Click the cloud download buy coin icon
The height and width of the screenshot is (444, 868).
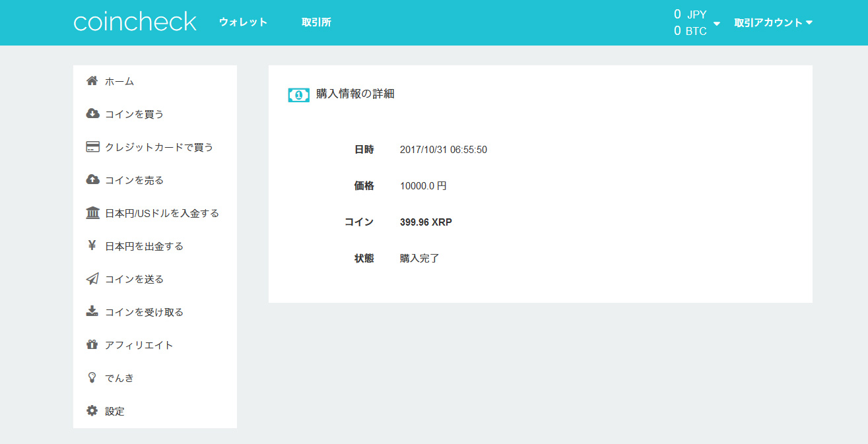pyautogui.click(x=92, y=114)
